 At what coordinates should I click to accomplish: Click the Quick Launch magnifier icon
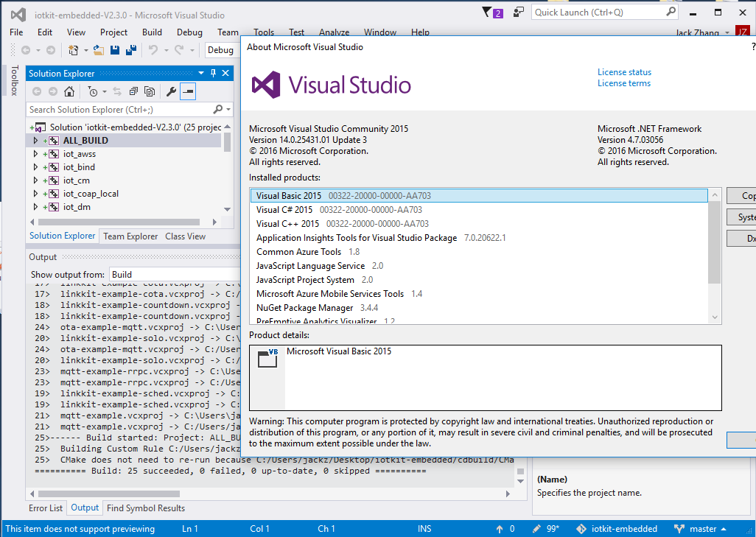pyautogui.click(x=671, y=12)
